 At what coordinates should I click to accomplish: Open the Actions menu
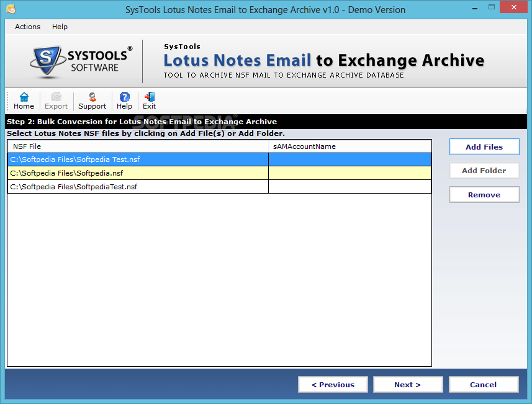click(x=27, y=27)
